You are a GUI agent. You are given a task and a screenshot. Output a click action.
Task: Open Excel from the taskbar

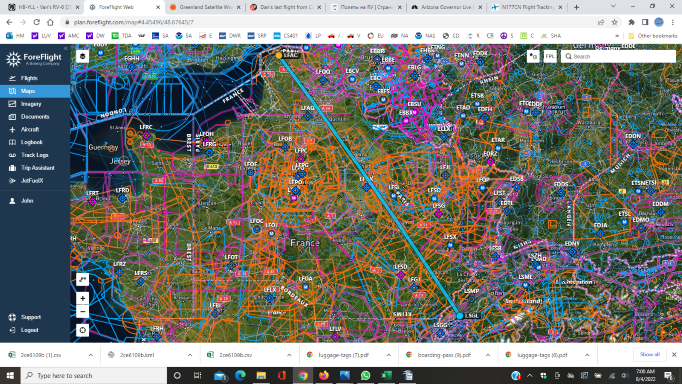click(386, 375)
